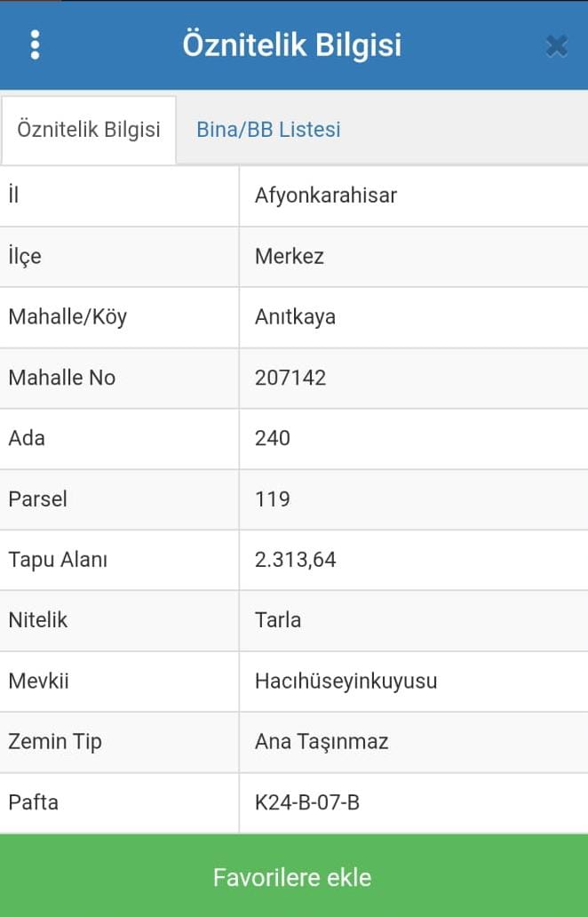Select the Tapu Alanı value 2.313,64
This screenshot has height=917, width=588.
click(x=295, y=560)
